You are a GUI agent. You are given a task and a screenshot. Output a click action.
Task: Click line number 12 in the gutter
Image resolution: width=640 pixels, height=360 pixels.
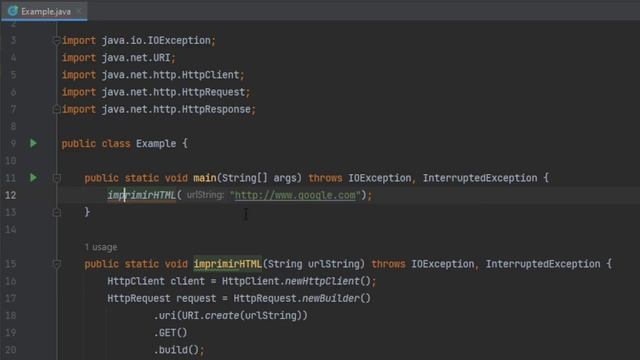[11, 195]
